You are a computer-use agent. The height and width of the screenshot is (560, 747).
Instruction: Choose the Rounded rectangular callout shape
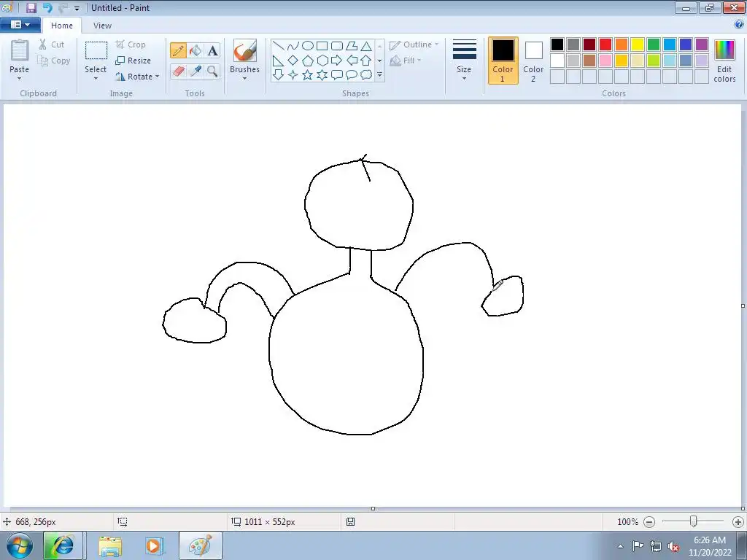337,75
